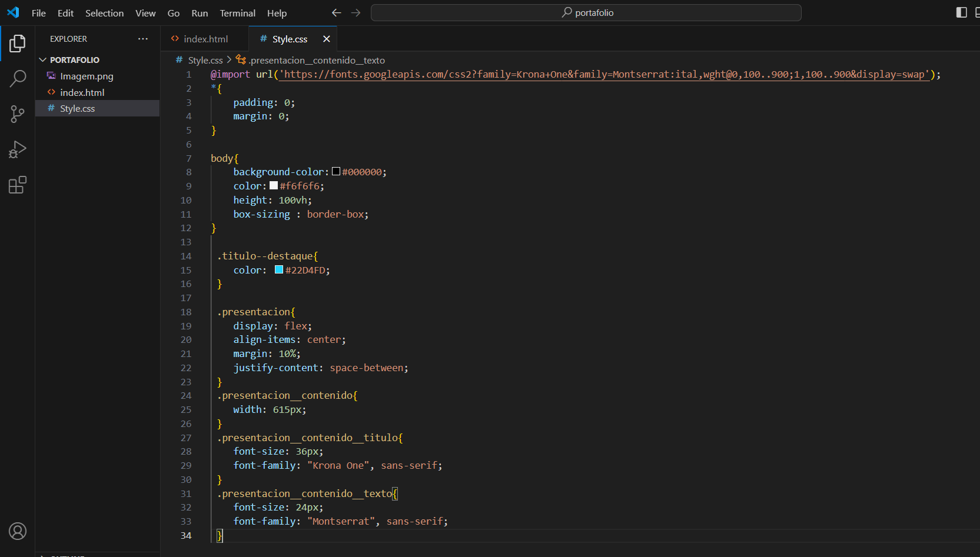Screen dimensions: 980x557
Task: Open the Selection menu
Action: coord(104,13)
